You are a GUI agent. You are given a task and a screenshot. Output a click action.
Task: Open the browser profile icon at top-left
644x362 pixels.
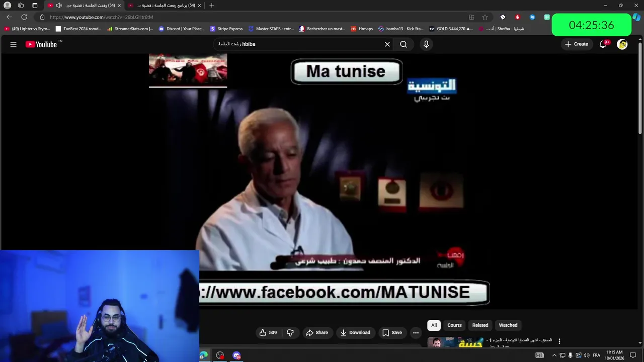[x=7, y=6]
